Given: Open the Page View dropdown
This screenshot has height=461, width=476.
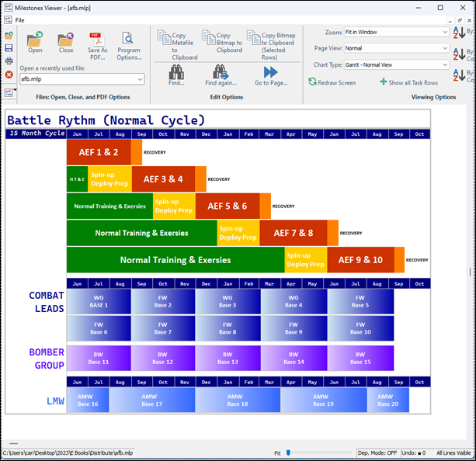Looking at the screenshot, I should [x=444, y=48].
